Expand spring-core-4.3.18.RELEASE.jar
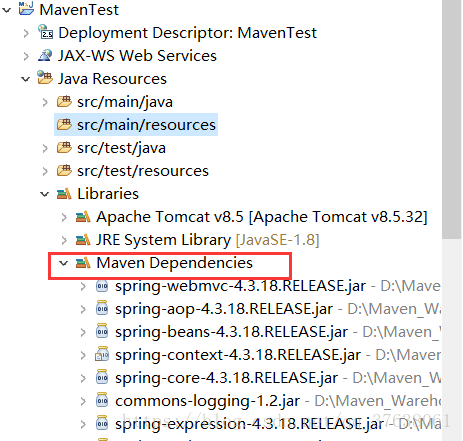This screenshot has width=463, height=441. (83, 378)
